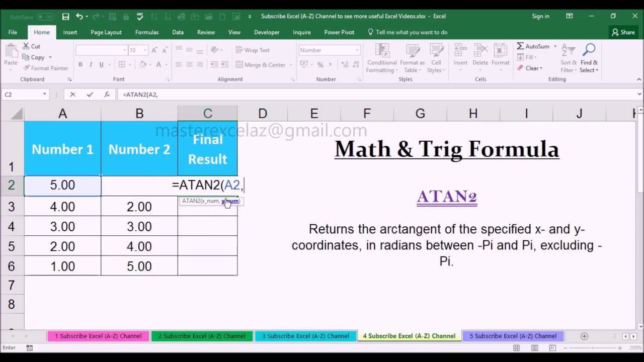Click the Undo arrow icon
Image resolution: width=644 pixels, height=362 pixels.
pos(79,17)
